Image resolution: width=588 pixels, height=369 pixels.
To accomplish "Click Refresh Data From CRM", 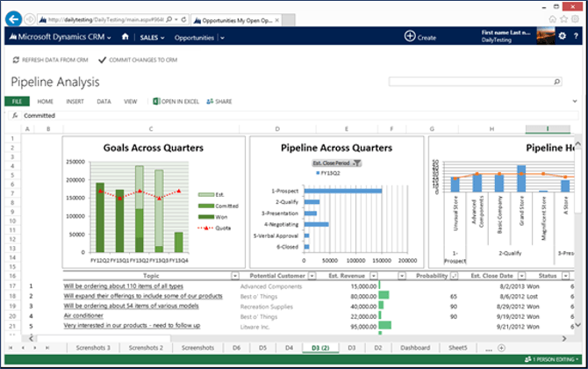I will pyautogui.click(x=50, y=60).
